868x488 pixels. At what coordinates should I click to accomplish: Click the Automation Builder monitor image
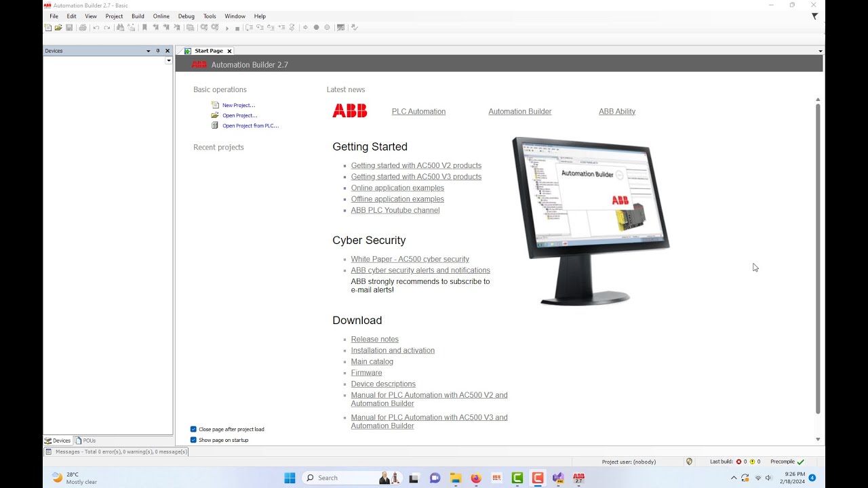pos(590,220)
